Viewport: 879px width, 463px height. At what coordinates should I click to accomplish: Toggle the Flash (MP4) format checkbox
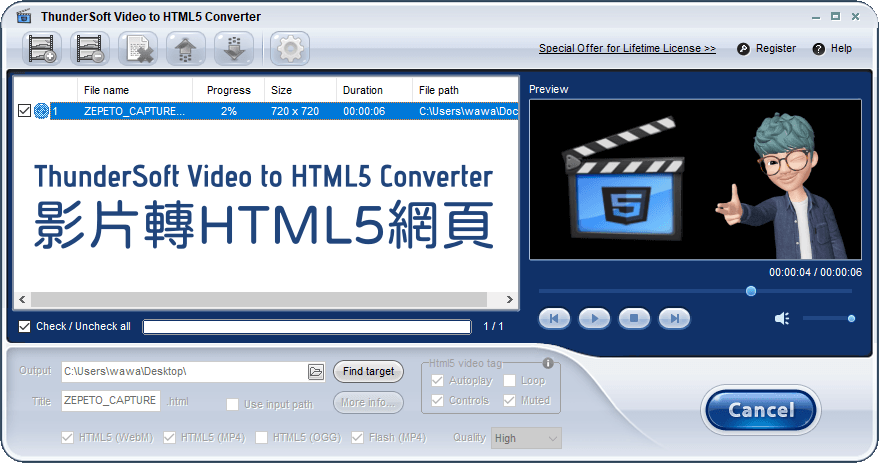click(357, 437)
